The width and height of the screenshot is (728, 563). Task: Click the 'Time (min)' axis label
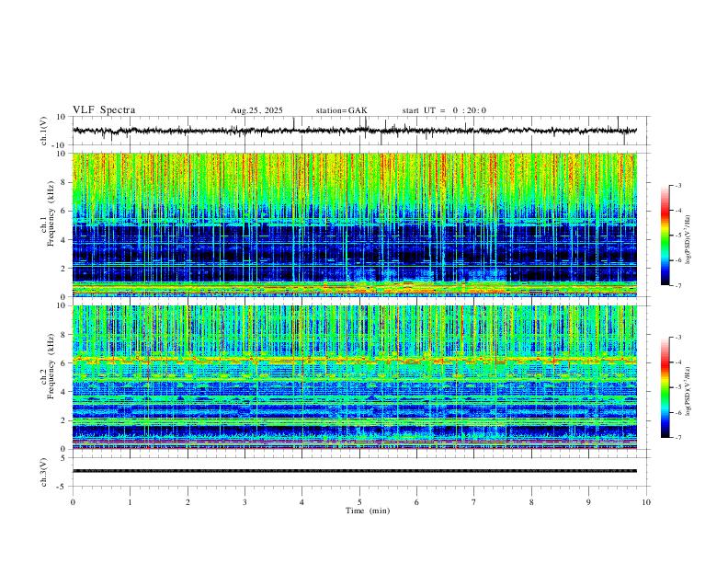pyautogui.click(x=368, y=511)
